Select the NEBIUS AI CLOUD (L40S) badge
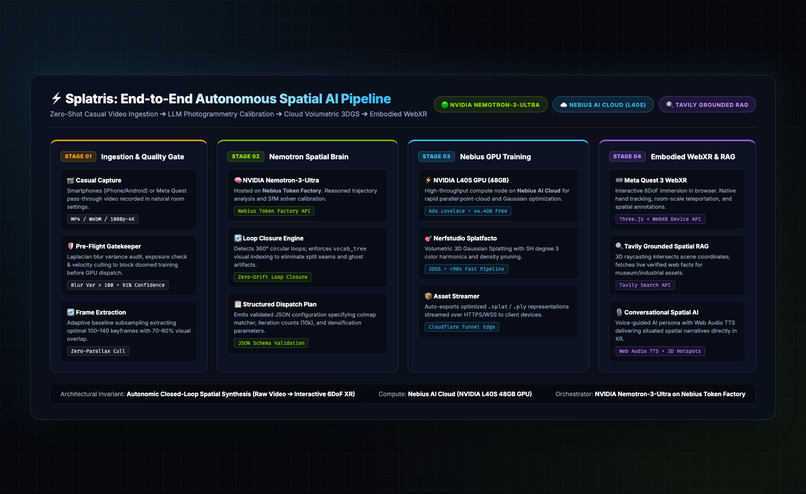This screenshot has height=494, width=806. click(x=603, y=104)
